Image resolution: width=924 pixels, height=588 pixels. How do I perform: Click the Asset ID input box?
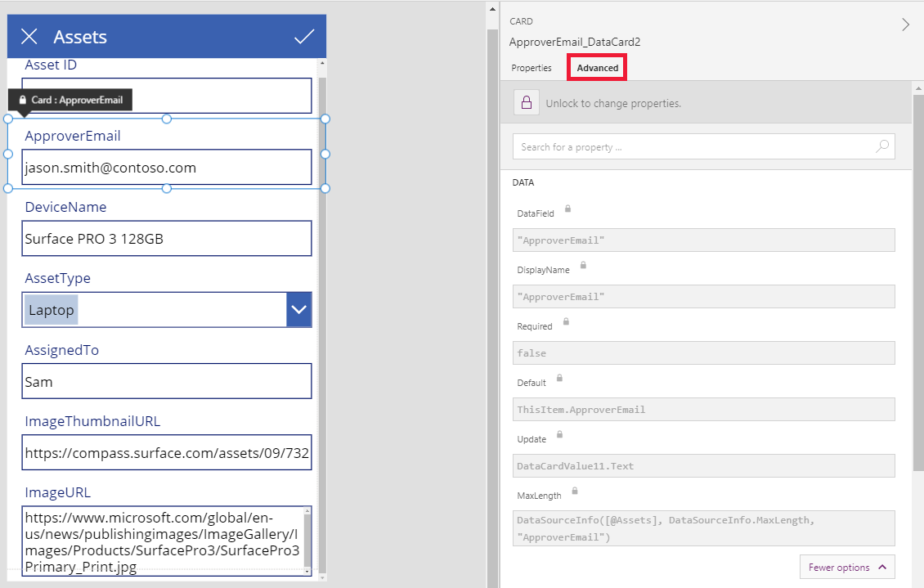click(167, 96)
